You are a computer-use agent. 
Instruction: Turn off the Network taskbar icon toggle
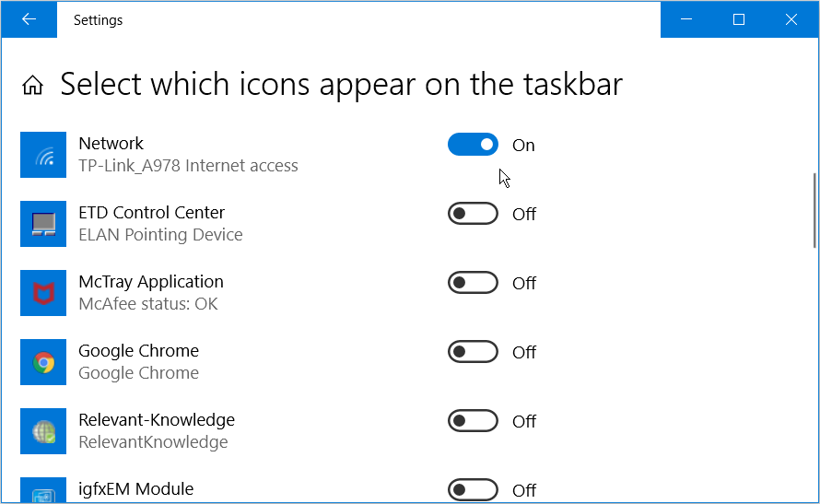pos(473,145)
